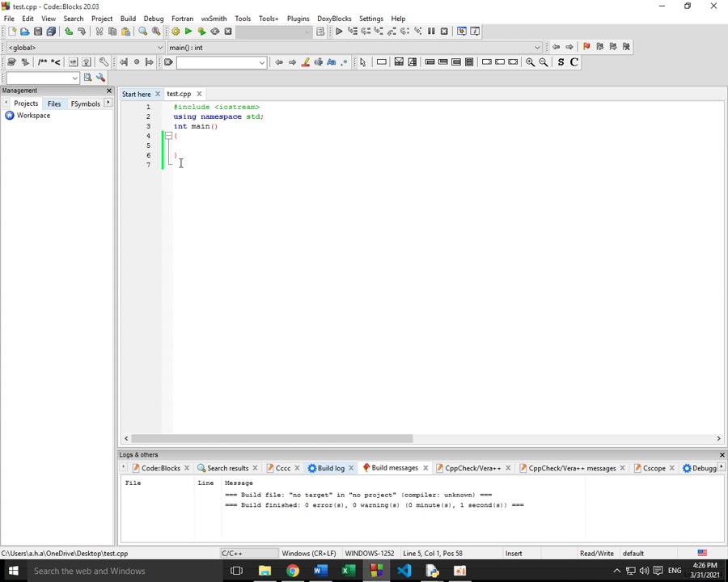Click the Save file icon
The width and height of the screenshot is (728, 582).
(38, 32)
